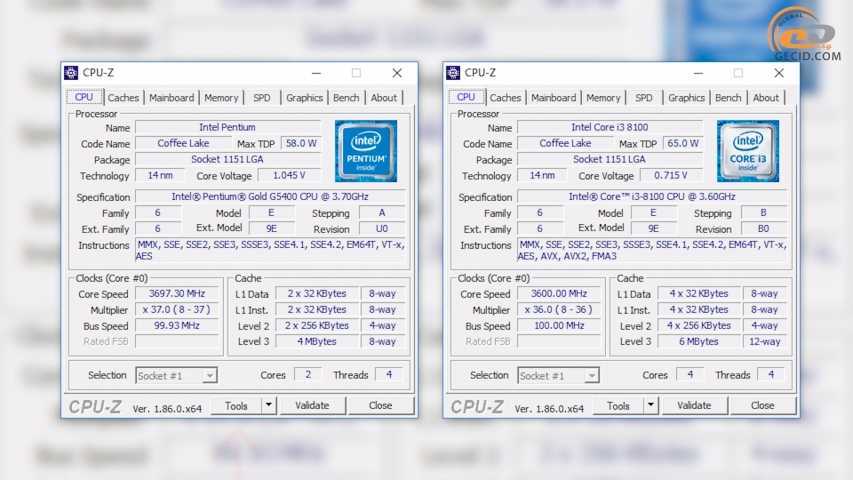Switch to Bench tab in left CPU-Z window
The height and width of the screenshot is (480, 853).
[346, 97]
